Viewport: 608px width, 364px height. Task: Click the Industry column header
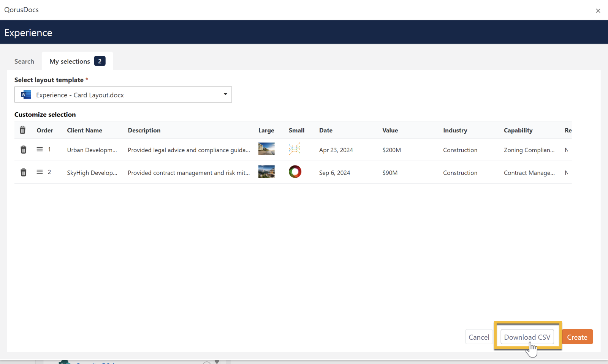(x=455, y=130)
